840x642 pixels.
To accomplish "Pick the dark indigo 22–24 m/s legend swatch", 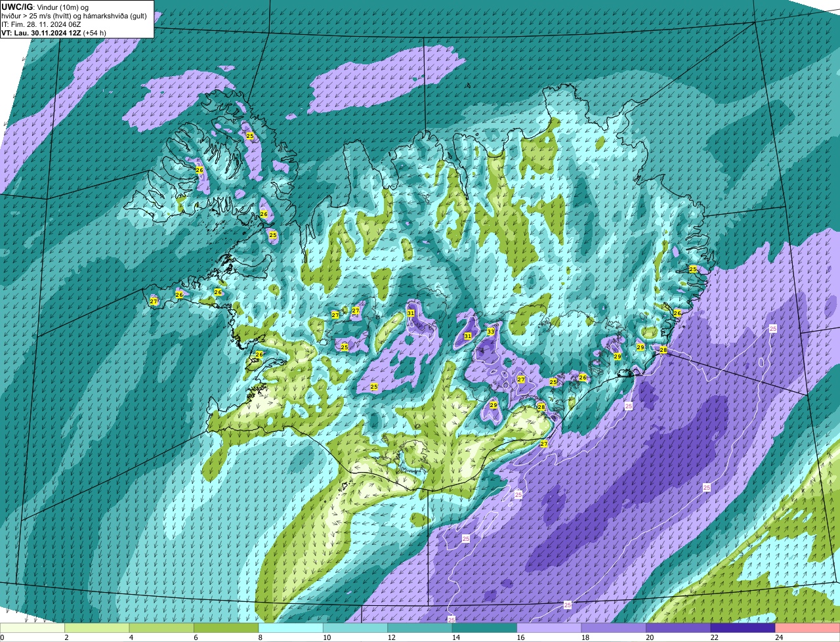I will [x=744, y=628].
